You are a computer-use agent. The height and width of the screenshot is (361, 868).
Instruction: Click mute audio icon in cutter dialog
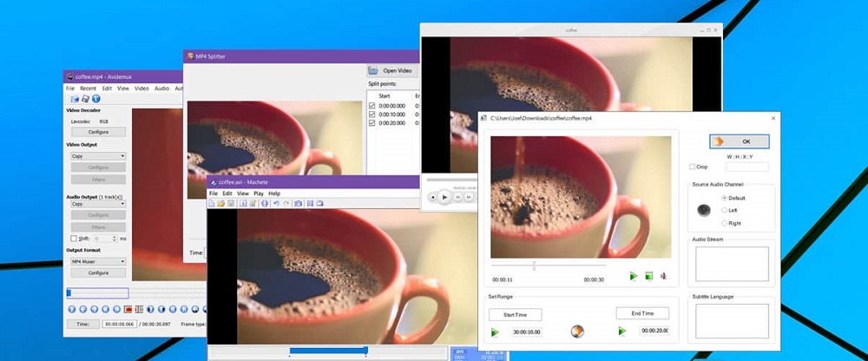[x=663, y=276]
